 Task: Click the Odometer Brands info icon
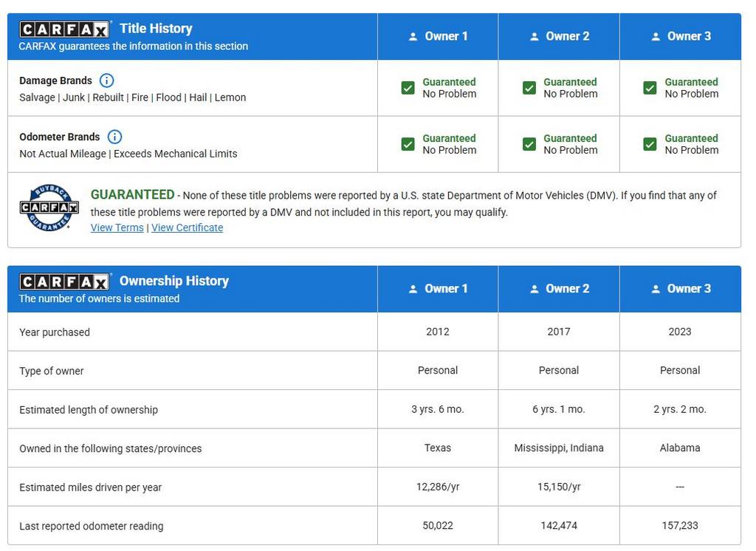pyautogui.click(x=114, y=137)
